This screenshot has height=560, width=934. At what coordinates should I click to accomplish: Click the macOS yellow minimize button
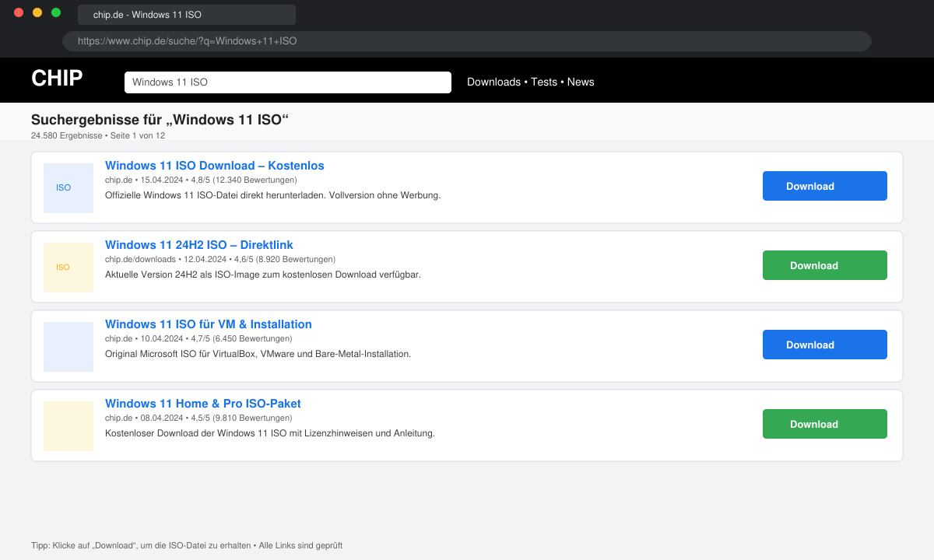[x=37, y=12]
